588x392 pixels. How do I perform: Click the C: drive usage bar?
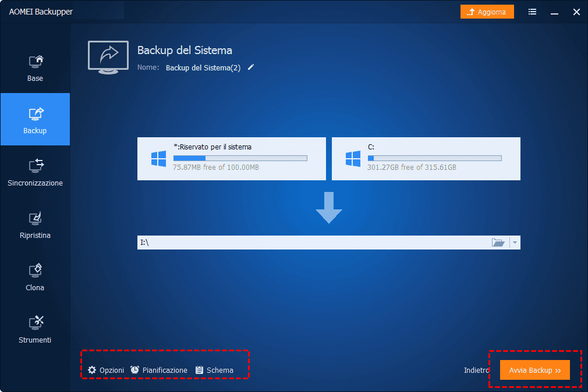pos(435,158)
